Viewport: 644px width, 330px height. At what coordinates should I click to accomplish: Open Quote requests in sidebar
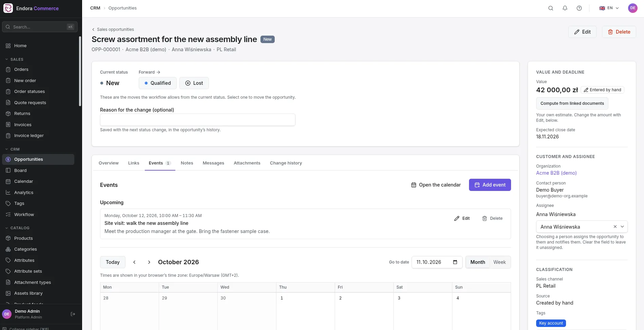point(38,103)
